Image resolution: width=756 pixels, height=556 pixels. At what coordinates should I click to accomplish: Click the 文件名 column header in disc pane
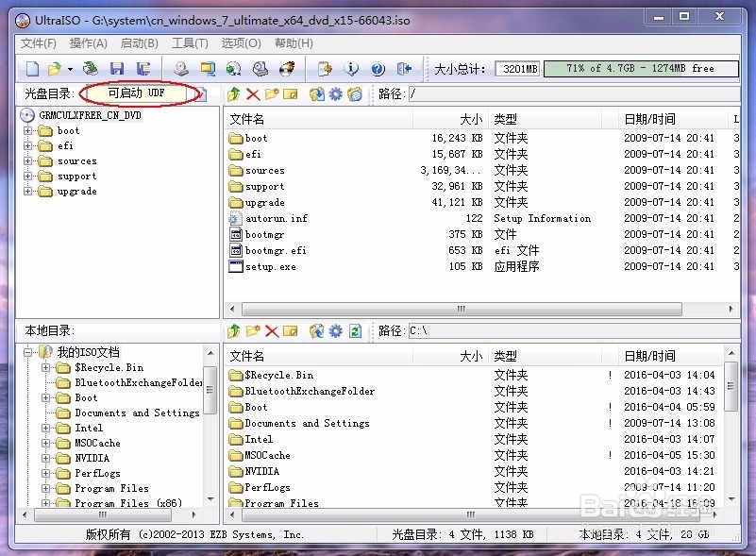click(319, 119)
